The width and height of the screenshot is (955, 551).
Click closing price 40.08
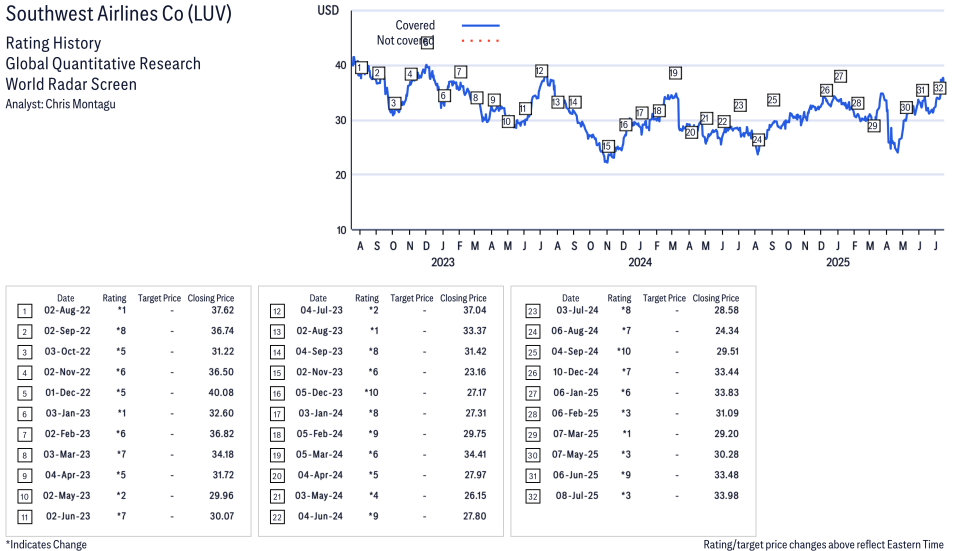coord(221,393)
